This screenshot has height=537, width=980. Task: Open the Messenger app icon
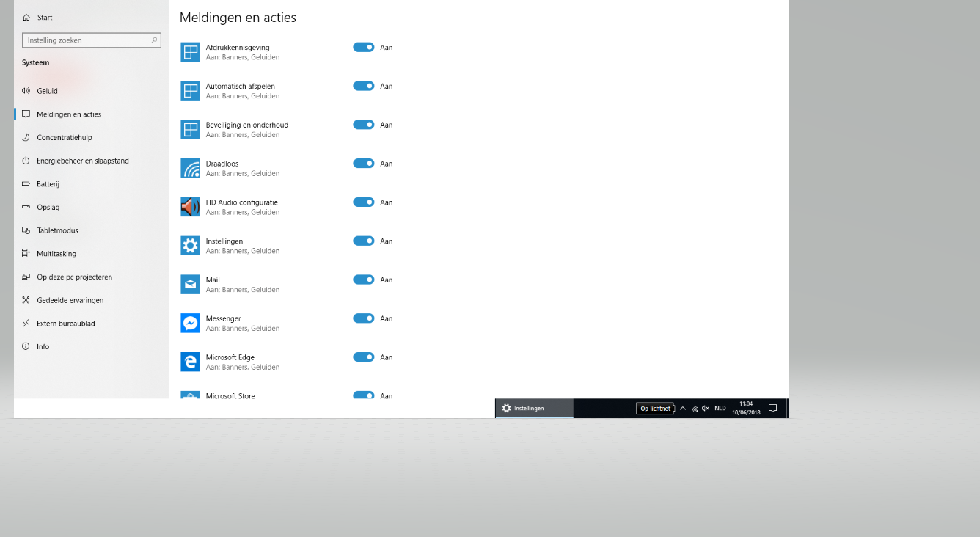(x=190, y=324)
